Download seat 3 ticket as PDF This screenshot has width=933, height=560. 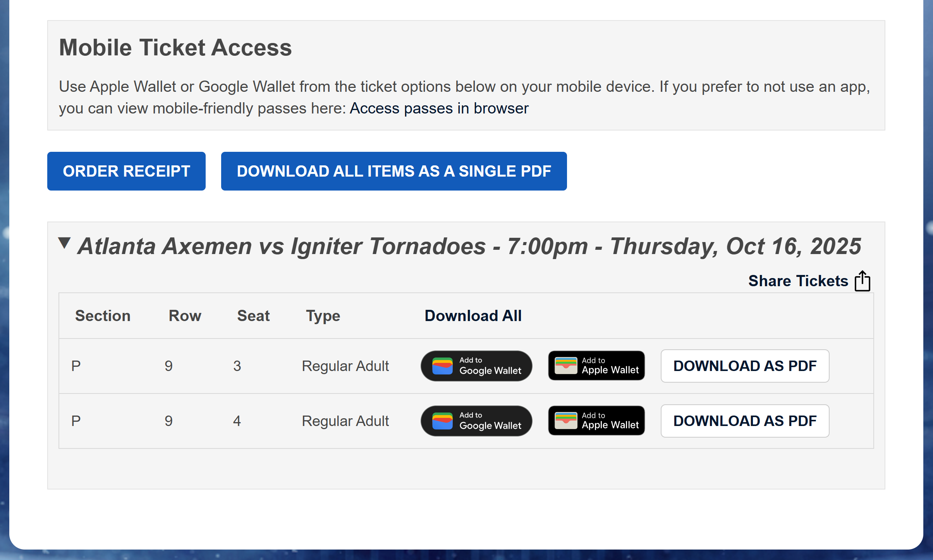[744, 366]
